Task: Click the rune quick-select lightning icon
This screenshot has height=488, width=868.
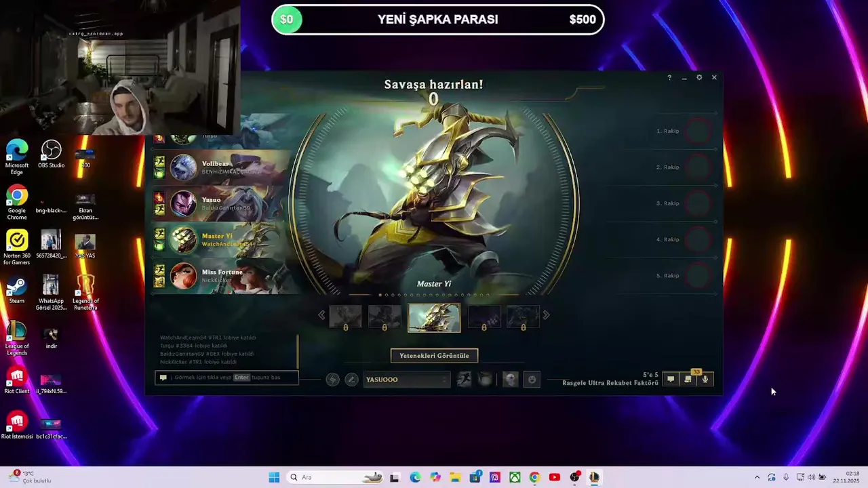Action: [x=332, y=380]
